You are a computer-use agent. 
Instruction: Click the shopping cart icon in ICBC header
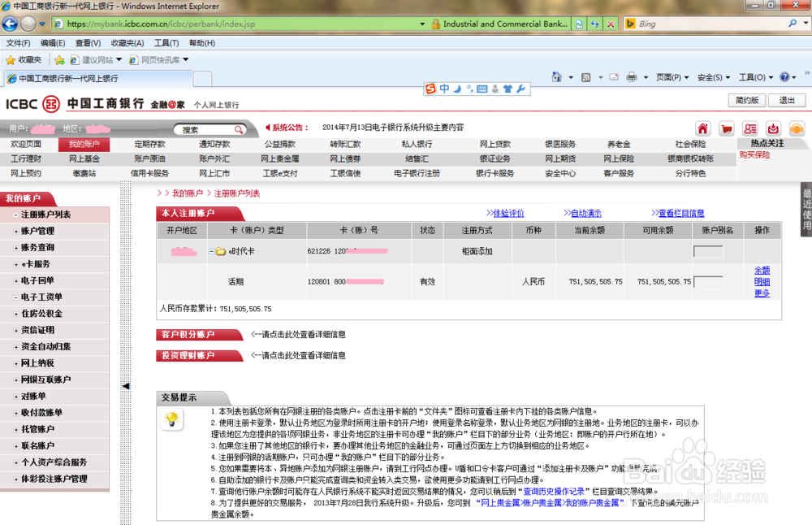(727, 128)
